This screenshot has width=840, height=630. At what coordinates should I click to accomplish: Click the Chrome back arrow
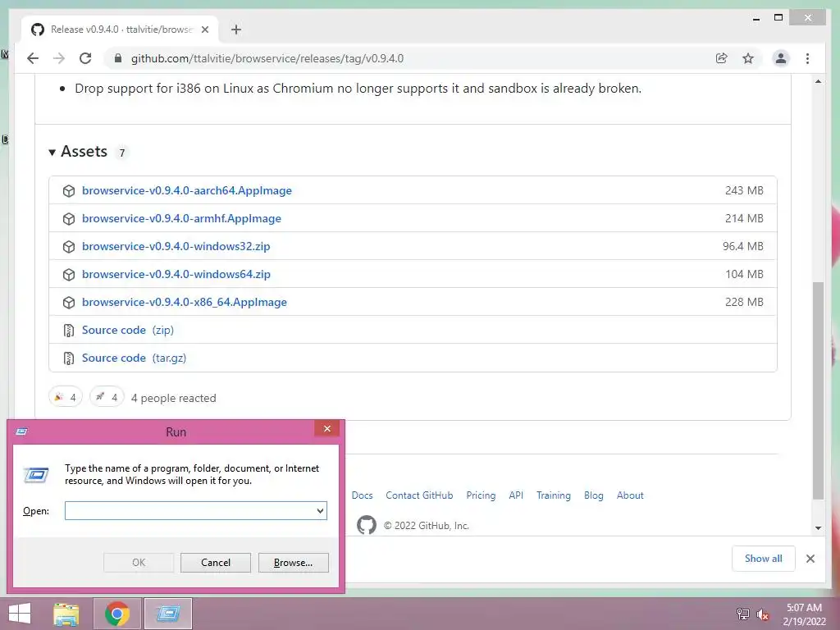[x=33, y=58]
